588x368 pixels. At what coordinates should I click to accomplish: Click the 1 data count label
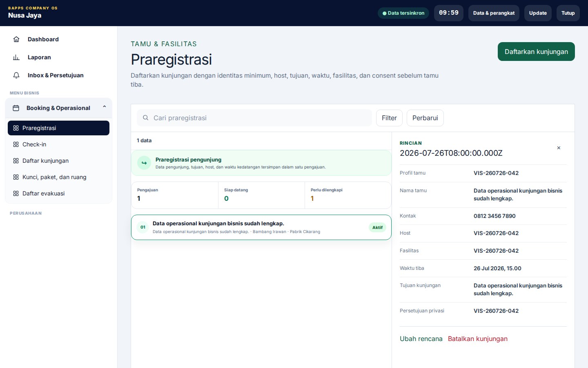coord(144,140)
